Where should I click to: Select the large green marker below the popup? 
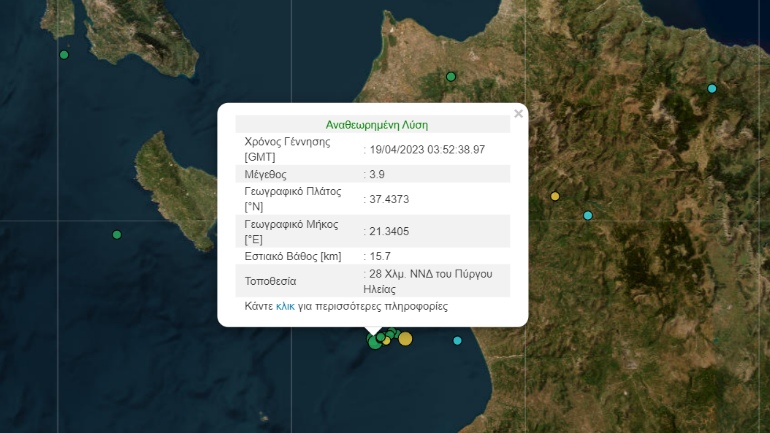[375, 342]
